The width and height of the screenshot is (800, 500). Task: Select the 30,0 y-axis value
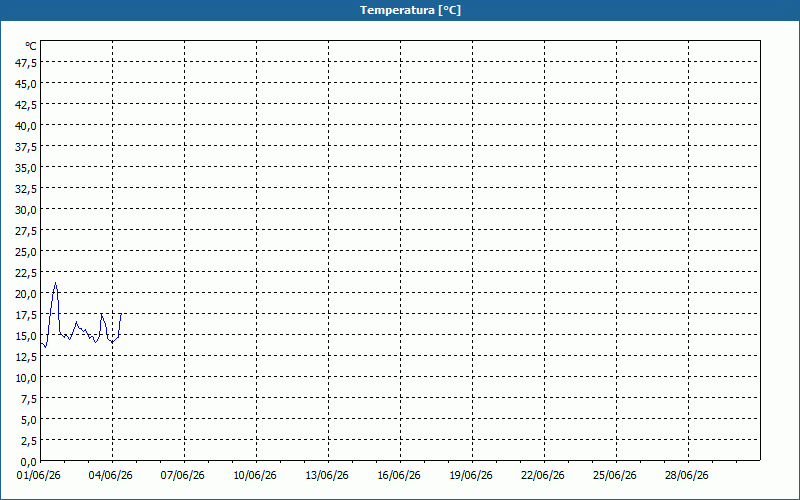coord(27,210)
